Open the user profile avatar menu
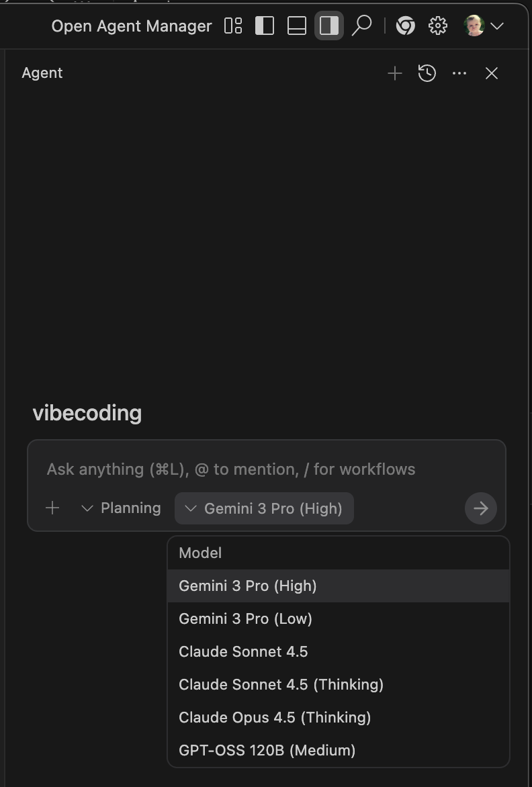Screen dimensions: 532x787 tap(483, 26)
